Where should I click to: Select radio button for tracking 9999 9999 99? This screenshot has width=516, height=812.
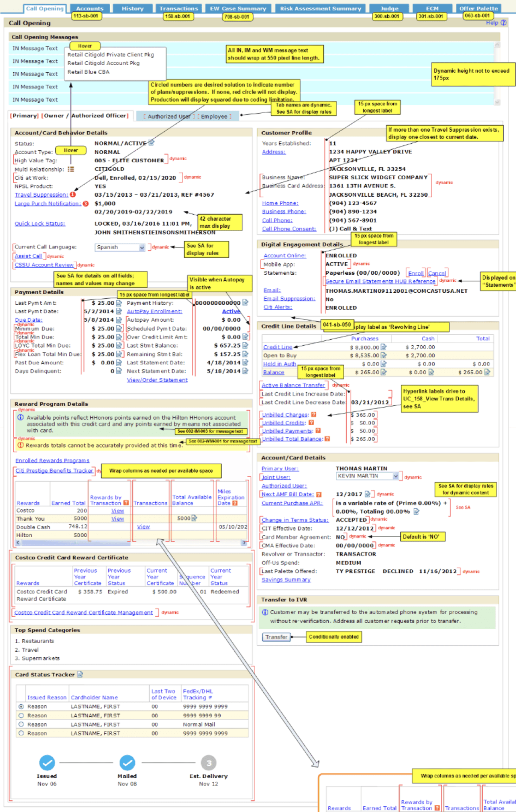[21, 715]
